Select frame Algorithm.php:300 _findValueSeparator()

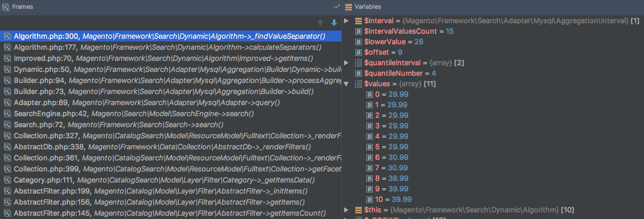[170, 36]
